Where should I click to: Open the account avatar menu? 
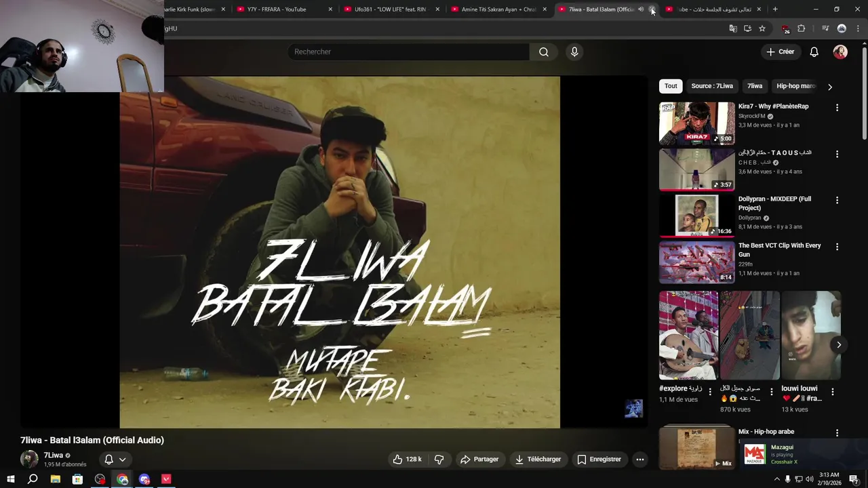click(840, 52)
